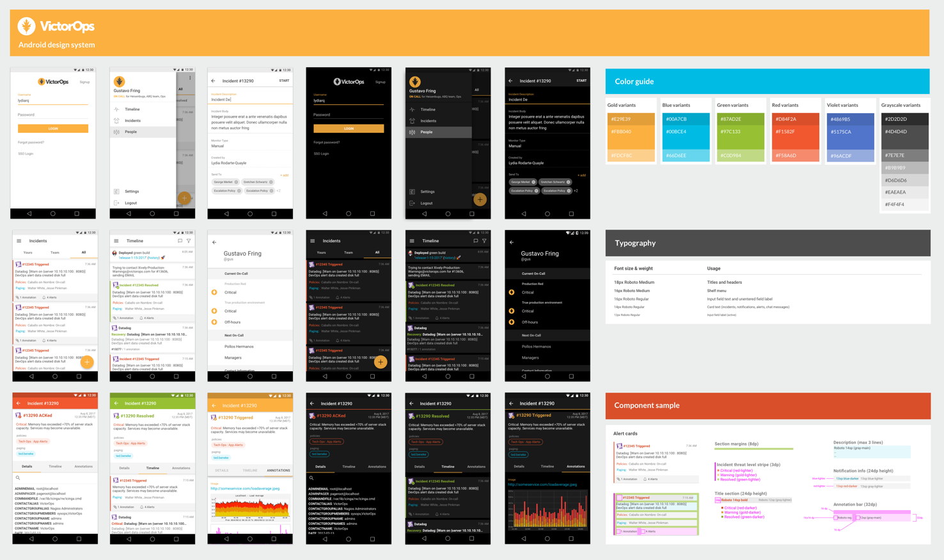Focus Password field on light login screen
Image resolution: width=944 pixels, height=560 pixels.
pyautogui.click(x=53, y=114)
